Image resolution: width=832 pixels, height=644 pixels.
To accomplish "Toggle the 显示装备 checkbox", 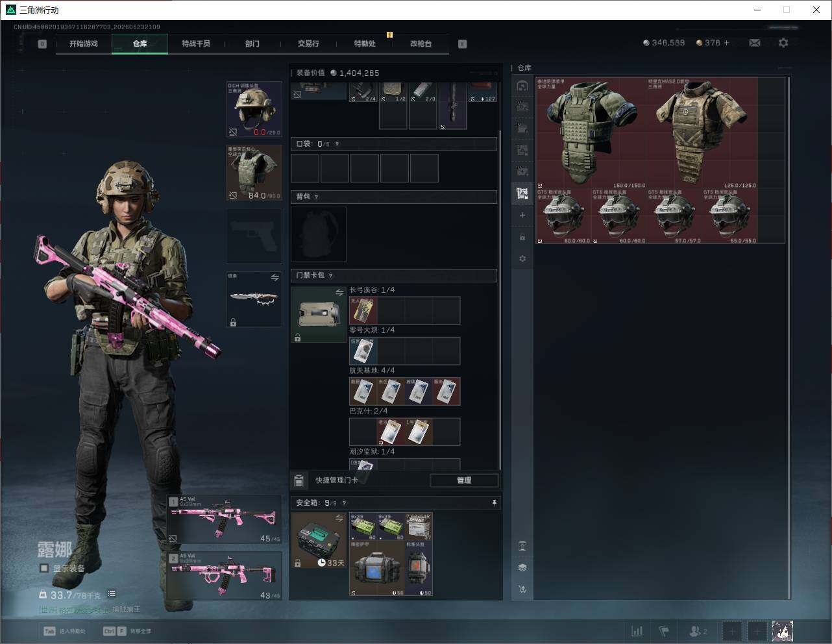I will tap(44, 568).
